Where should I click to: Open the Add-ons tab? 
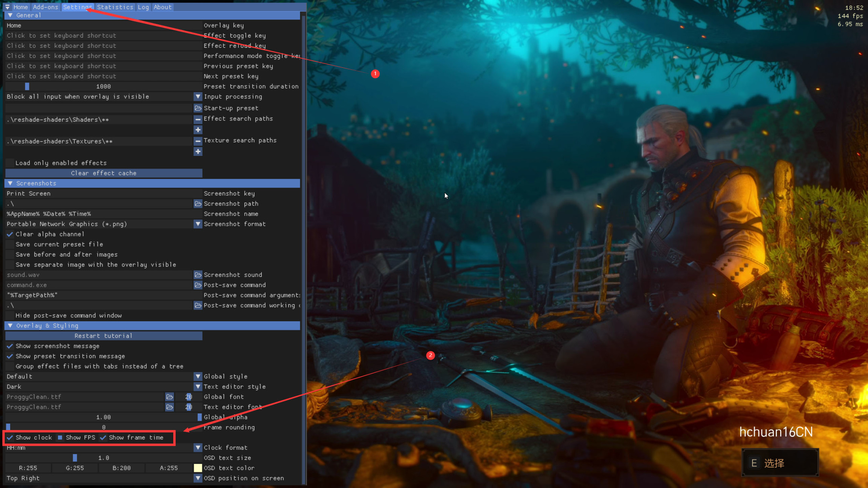pyautogui.click(x=45, y=7)
